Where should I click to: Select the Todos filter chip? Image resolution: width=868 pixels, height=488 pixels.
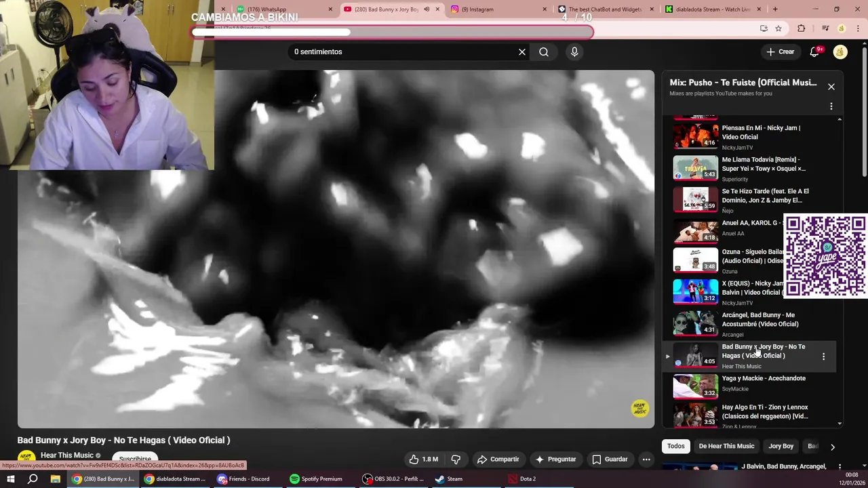tap(676, 446)
